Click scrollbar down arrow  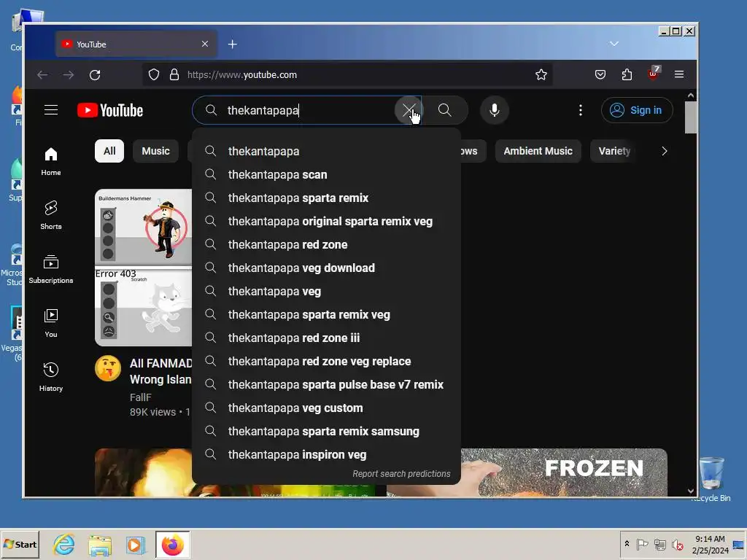pyautogui.click(x=691, y=491)
